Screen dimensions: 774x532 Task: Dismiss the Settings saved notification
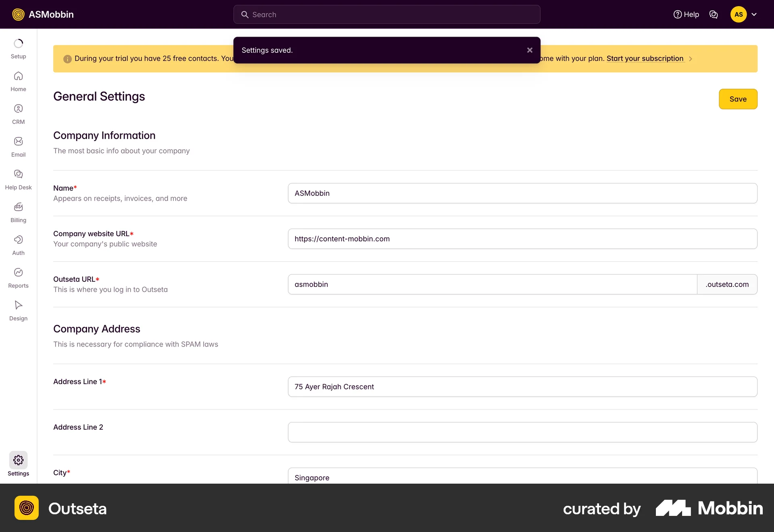(x=529, y=50)
